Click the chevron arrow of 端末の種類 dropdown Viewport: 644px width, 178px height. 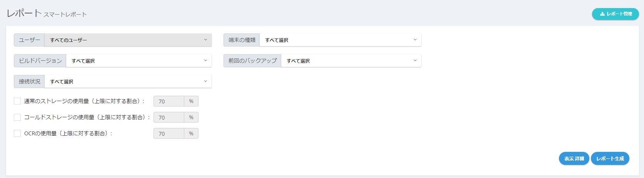415,40
